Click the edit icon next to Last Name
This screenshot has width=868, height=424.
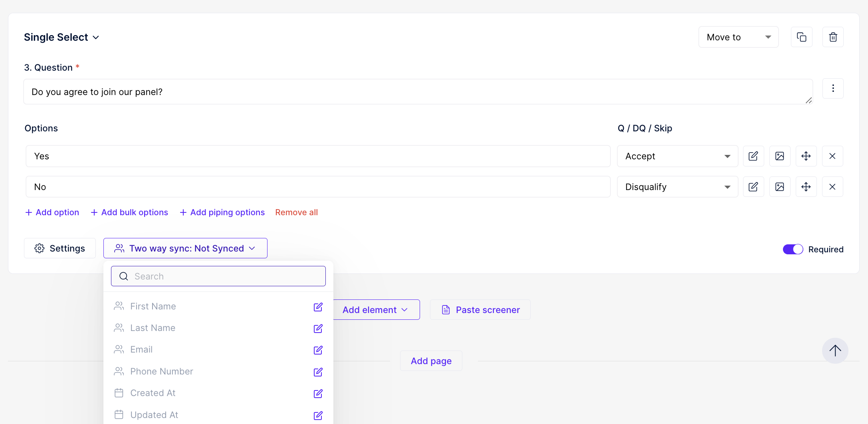[318, 328]
